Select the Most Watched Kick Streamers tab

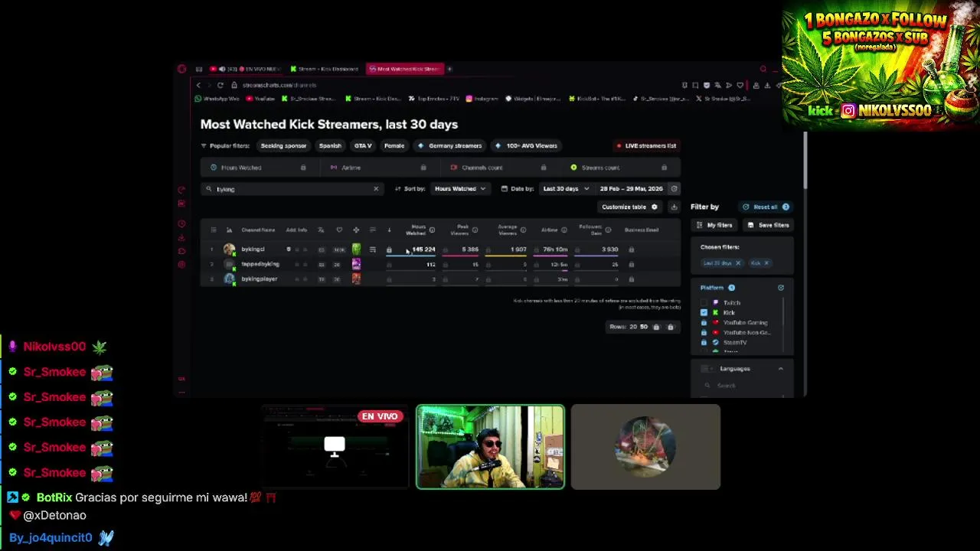click(404, 69)
